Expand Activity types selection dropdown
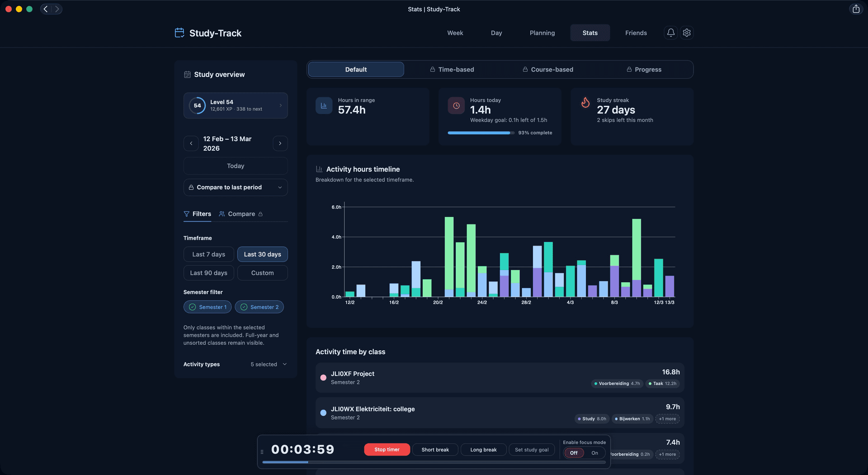The height and width of the screenshot is (475, 868). [x=269, y=364]
